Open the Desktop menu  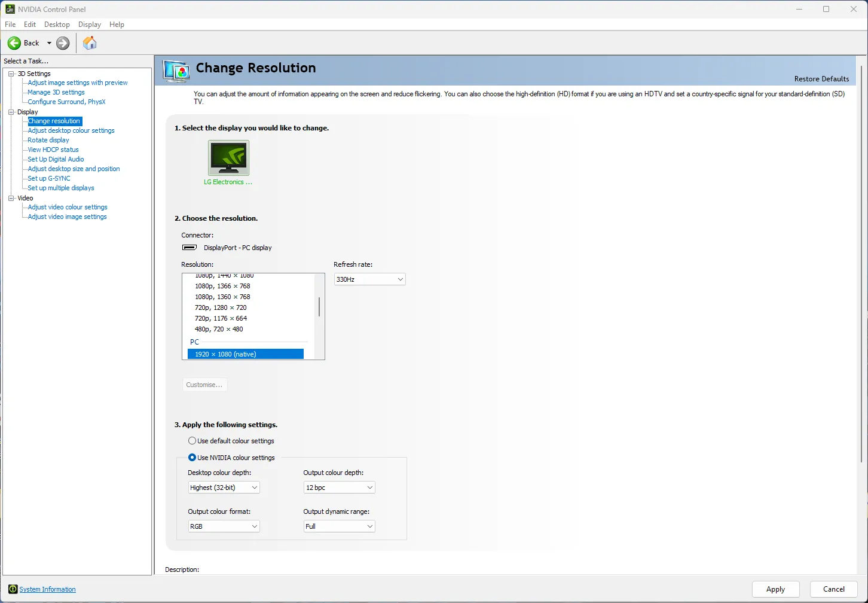[57, 25]
